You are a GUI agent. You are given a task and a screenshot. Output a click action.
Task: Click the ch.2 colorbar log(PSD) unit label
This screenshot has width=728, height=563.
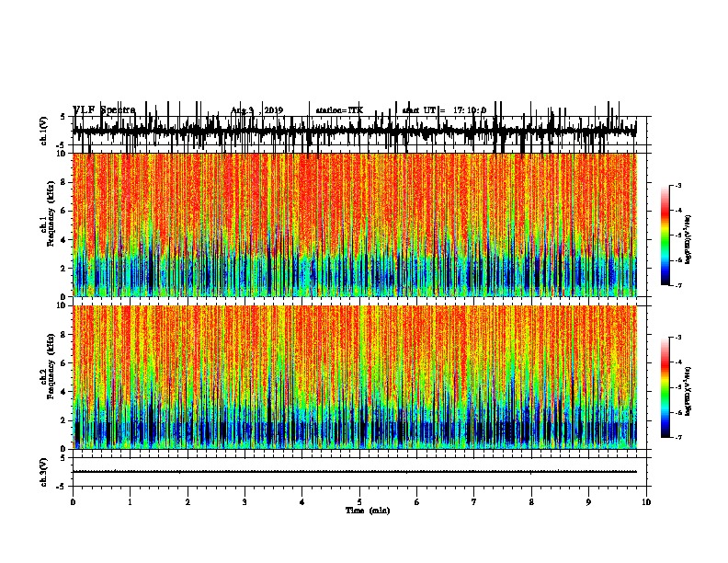[x=688, y=391]
